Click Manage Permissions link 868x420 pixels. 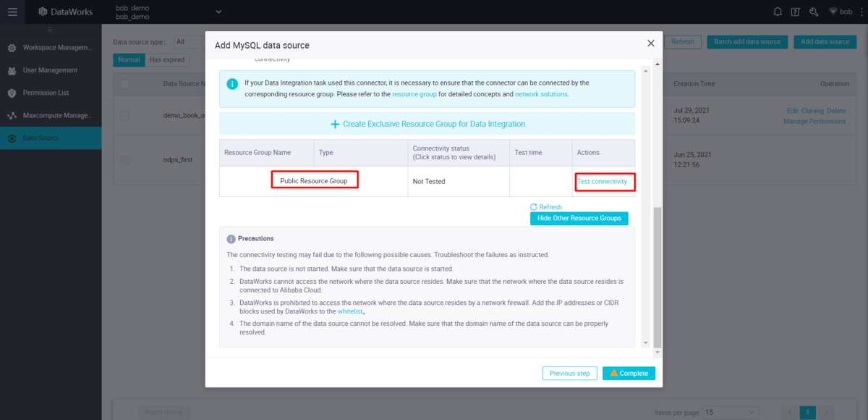[814, 121]
